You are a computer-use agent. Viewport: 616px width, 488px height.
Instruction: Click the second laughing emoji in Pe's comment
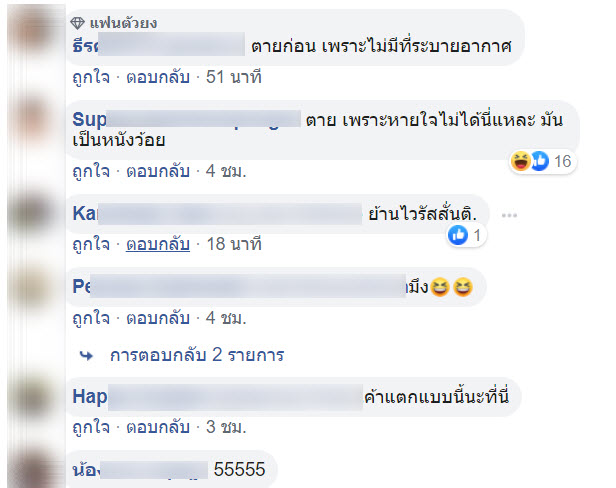click(463, 287)
